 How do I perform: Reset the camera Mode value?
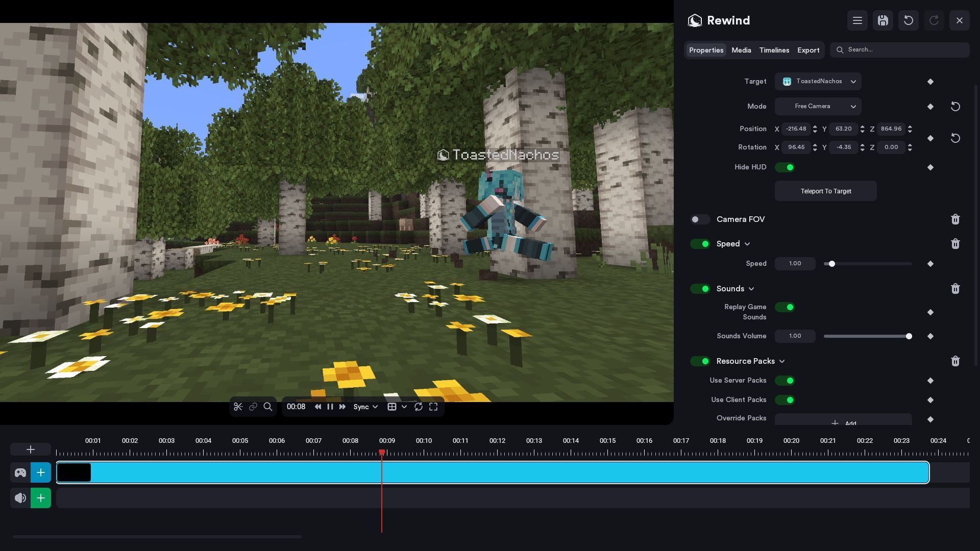[x=955, y=107]
